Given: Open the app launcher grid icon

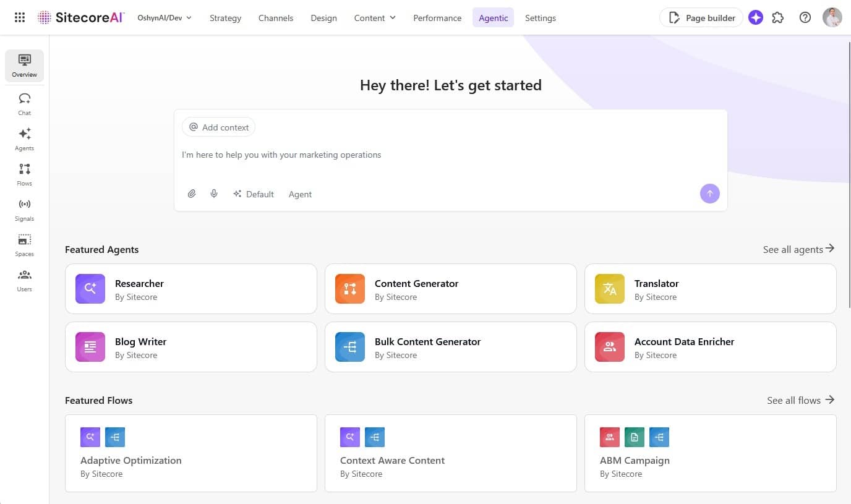Looking at the screenshot, I should pyautogui.click(x=20, y=17).
